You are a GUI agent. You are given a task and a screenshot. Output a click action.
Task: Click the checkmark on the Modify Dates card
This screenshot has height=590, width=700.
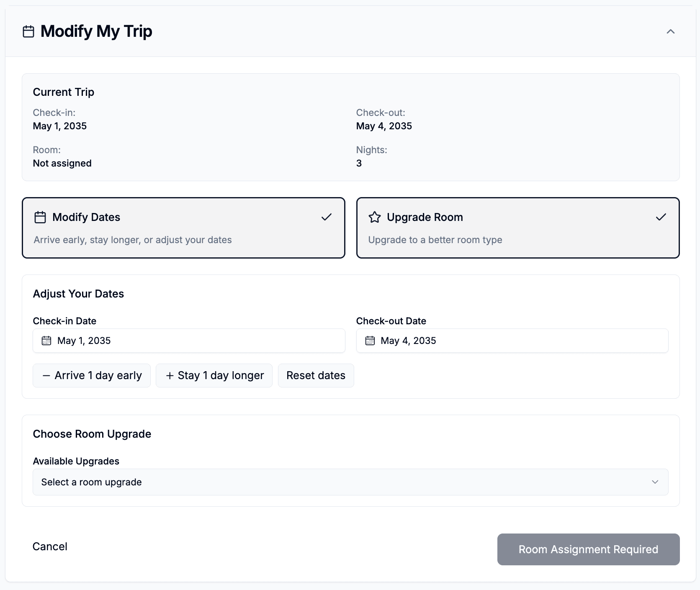(x=327, y=217)
